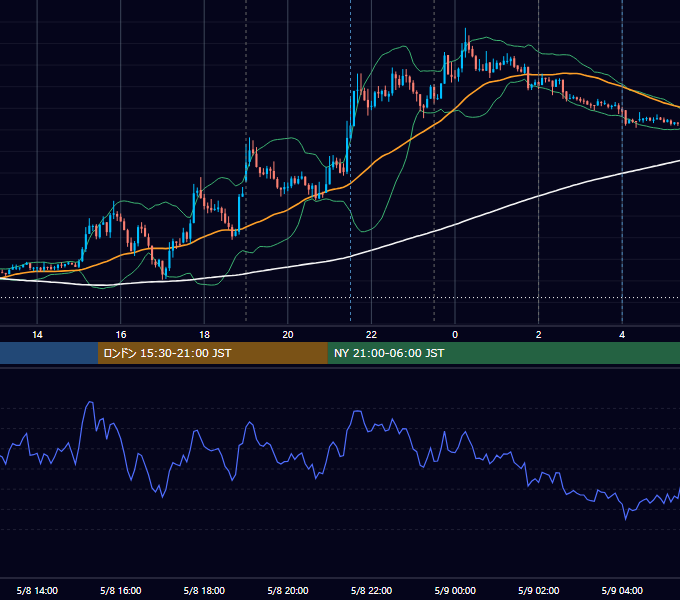Click the 16 hour axis label
Image resolution: width=680 pixels, height=600 pixels.
click(121, 335)
